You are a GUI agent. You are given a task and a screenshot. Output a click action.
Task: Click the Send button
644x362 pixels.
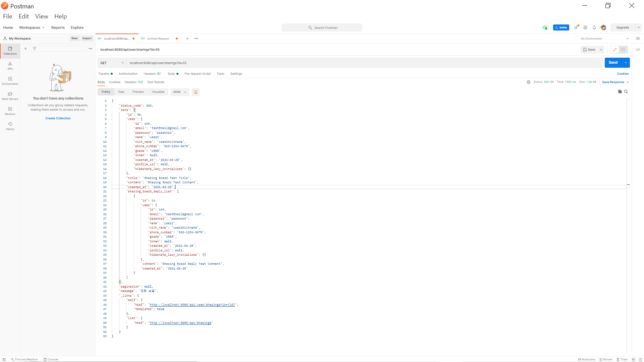click(613, 62)
